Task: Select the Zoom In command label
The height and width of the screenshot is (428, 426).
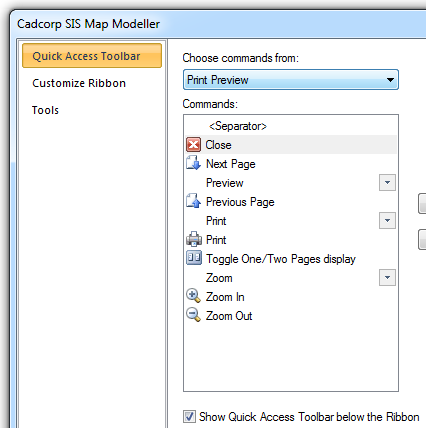Action: click(x=225, y=297)
